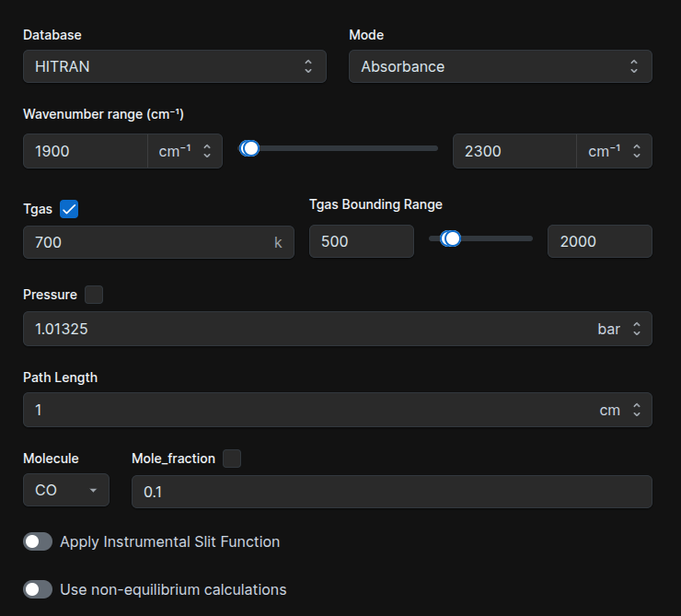The image size is (681, 616).
Task: Open the path length cm unit selector
Action: [619, 410]
